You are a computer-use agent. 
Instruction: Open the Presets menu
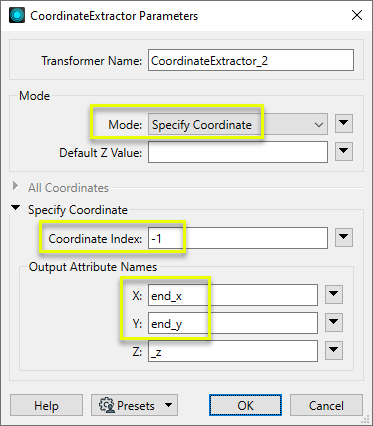[134, 405]
